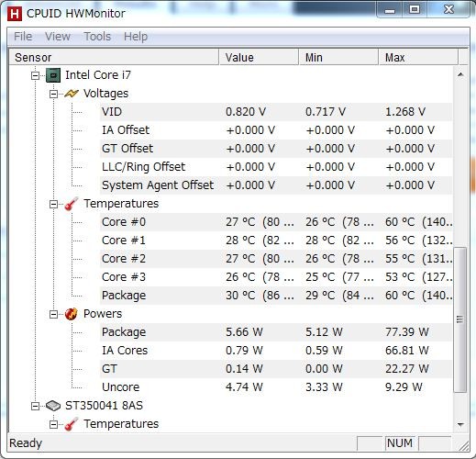
Task: Open the Help menu
Action: pos(136,37)
